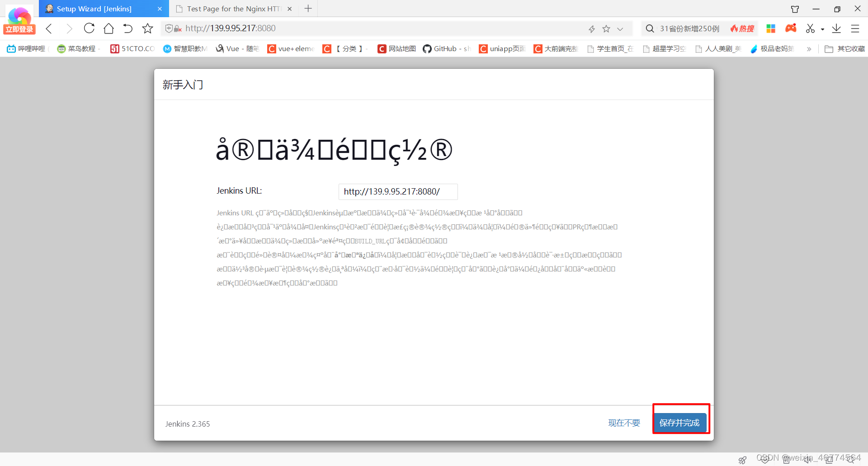Click the Jenkins URL input field
The width and height of the screenshot is (868, 466).
pos(398,191)
